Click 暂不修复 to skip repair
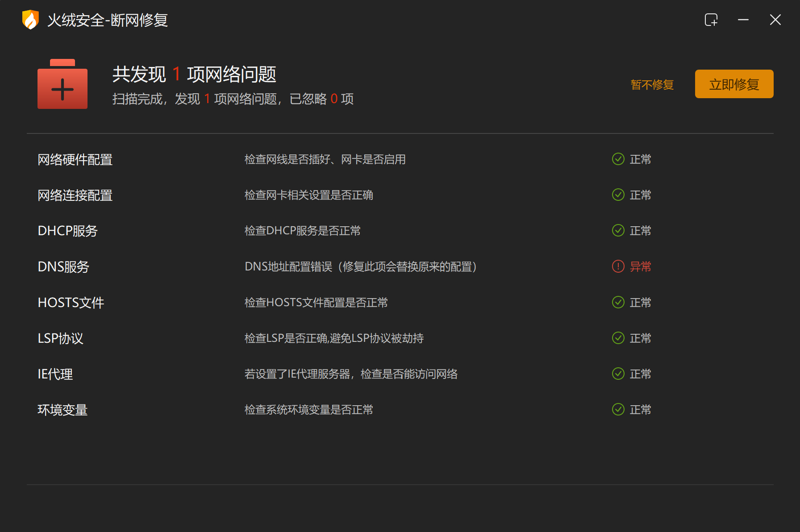Image resolution: width=800 pixels, height=532 pixels. tap(652, 84)
